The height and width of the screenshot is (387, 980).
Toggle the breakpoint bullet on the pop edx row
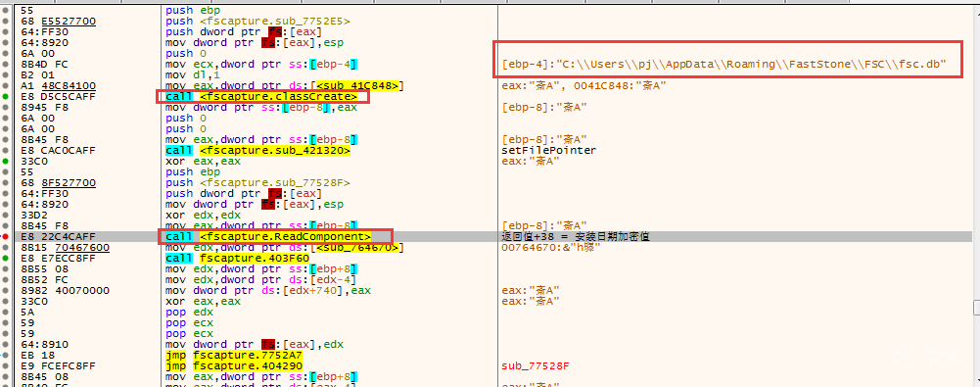[6, 312]
